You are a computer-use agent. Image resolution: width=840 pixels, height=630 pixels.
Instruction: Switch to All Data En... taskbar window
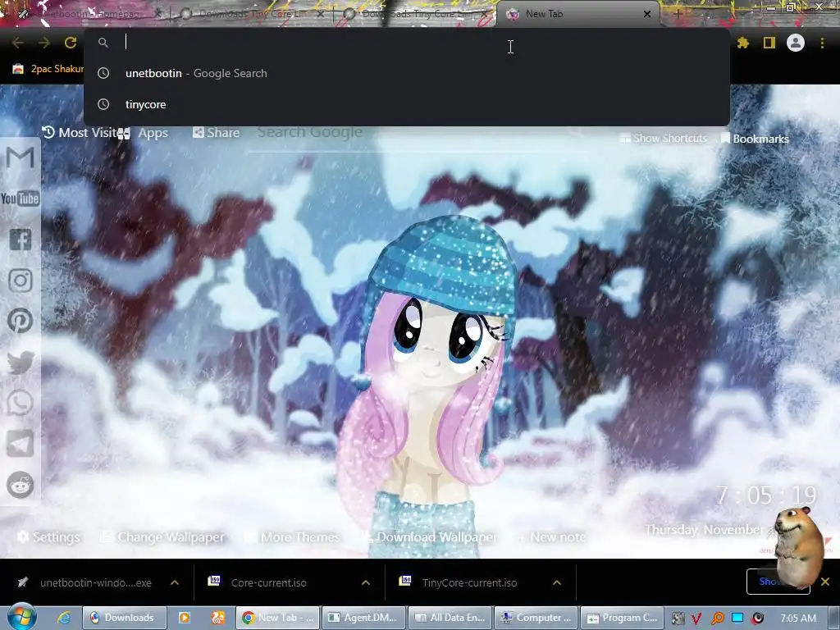click(450, 618)
